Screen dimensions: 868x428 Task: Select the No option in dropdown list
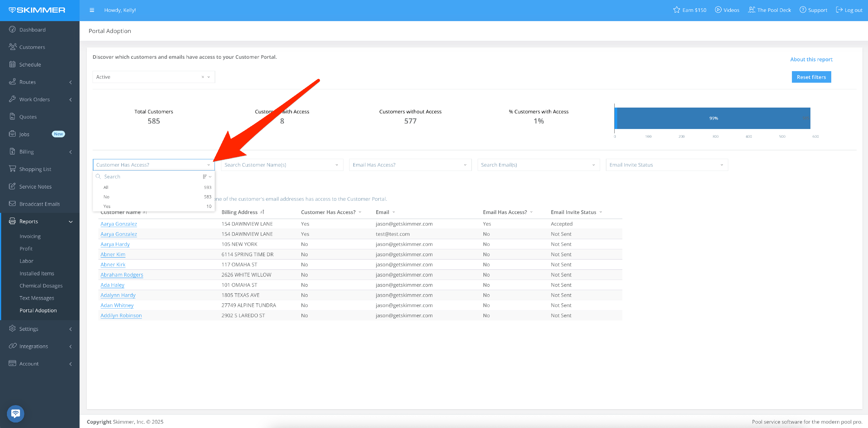pos(106,197)
